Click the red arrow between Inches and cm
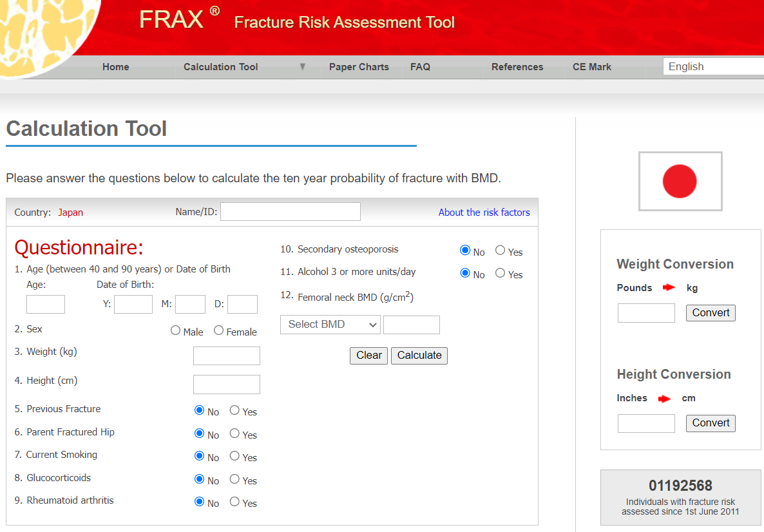 [x=664, y=398]
